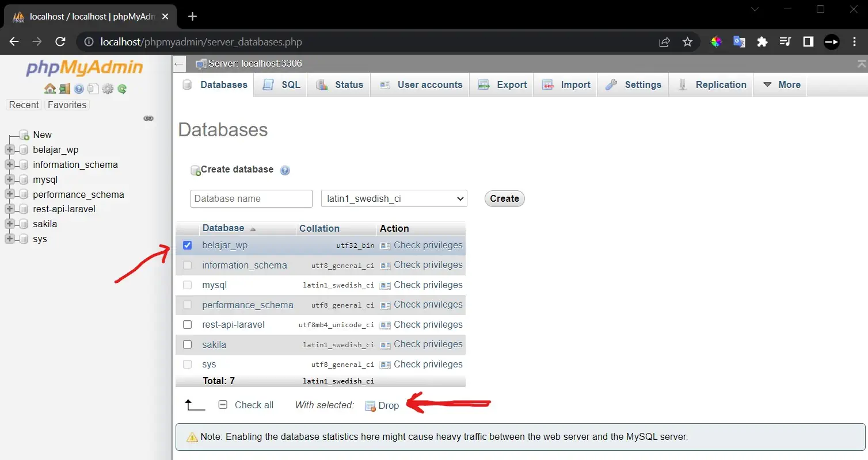Sort by the Database column header
This screenshot has height=460, width=868.
click(223, 228)
